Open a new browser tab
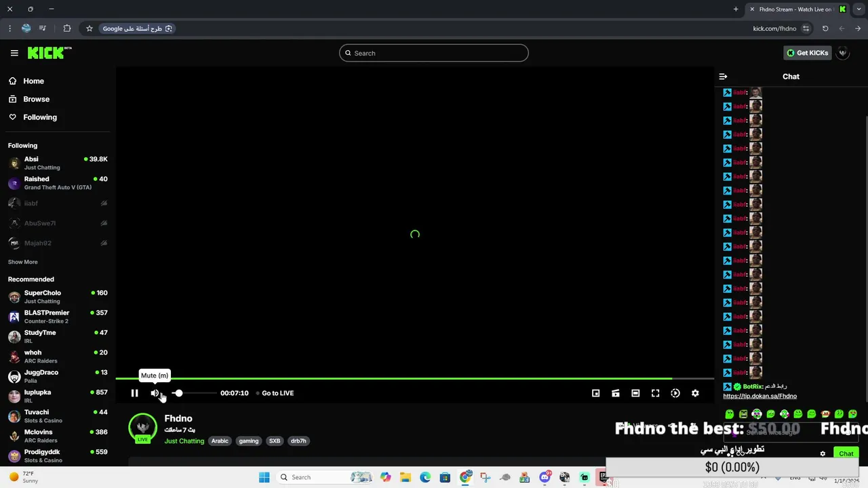 (x=736, y=9)
